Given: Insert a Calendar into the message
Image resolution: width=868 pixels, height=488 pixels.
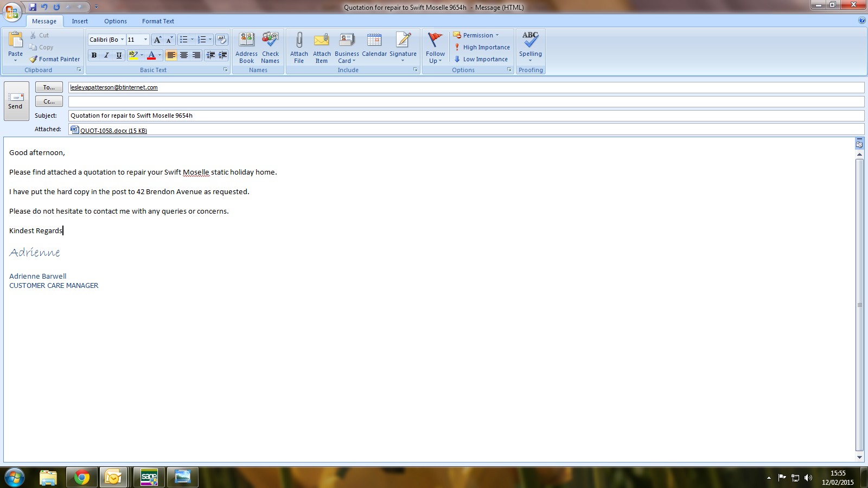Looking at the screenshot, I should [x=374, y=45].
